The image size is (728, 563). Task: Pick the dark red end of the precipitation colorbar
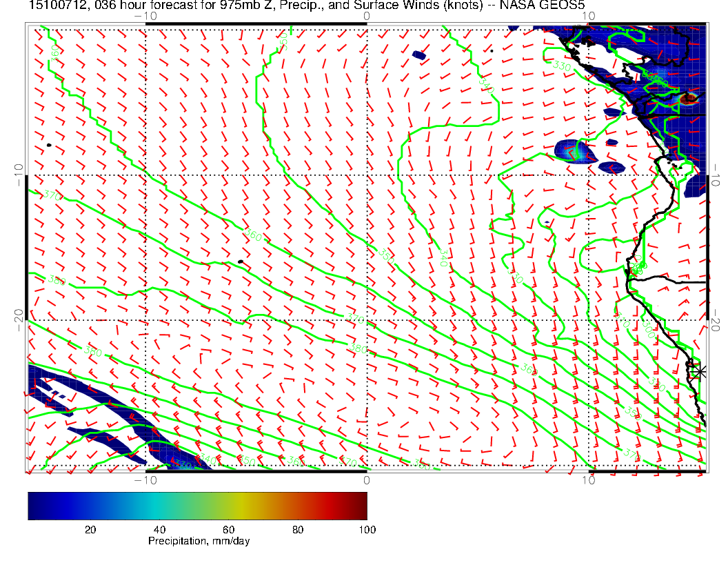[362, 506]
